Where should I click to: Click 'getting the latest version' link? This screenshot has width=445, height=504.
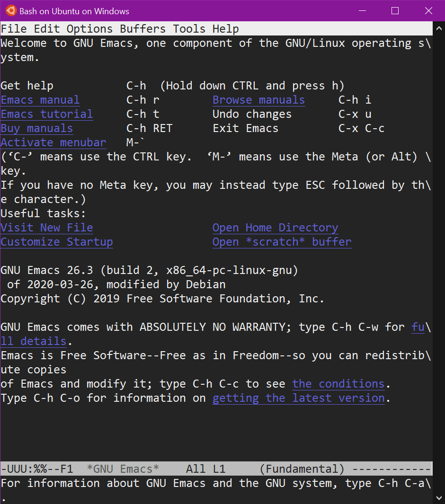[x=299, y=398]
